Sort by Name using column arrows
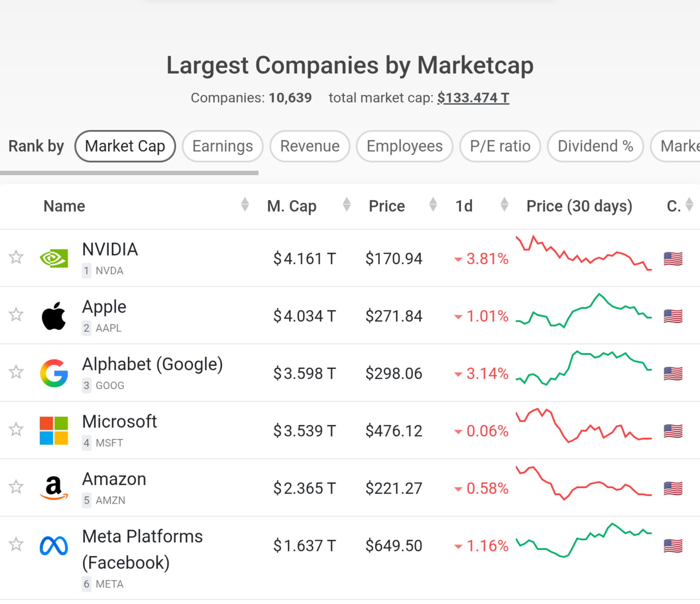The image size is (700, 604). click(x=245, y=205)
